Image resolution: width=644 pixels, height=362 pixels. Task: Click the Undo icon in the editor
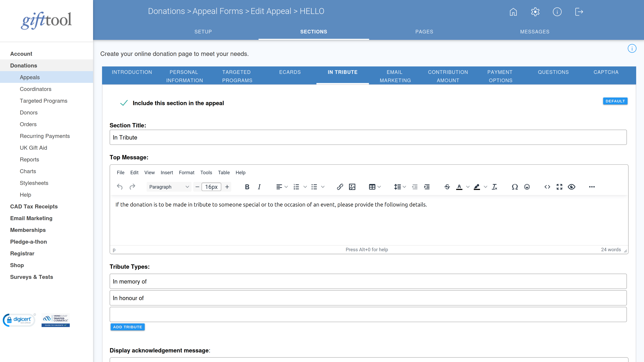coord(120,187)
